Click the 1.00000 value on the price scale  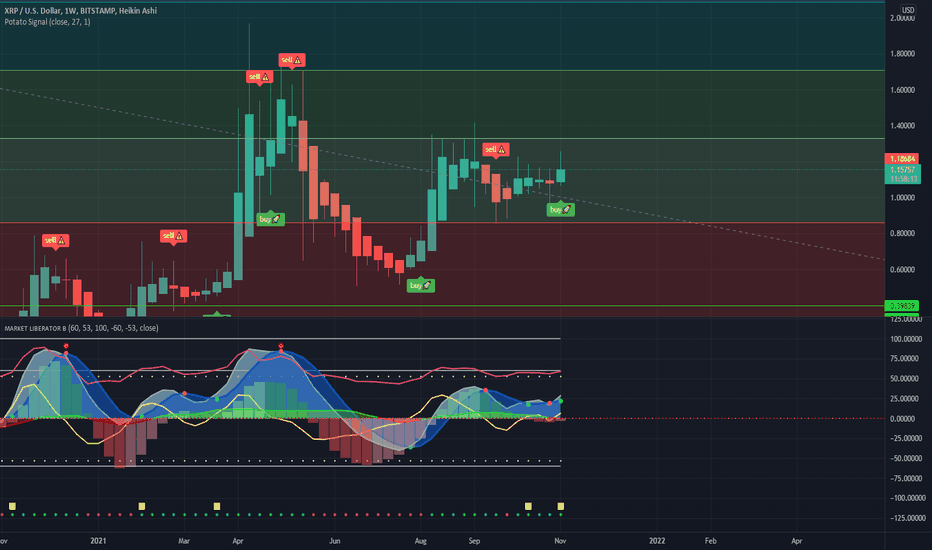pyautogui.click(x=902, y=198)
